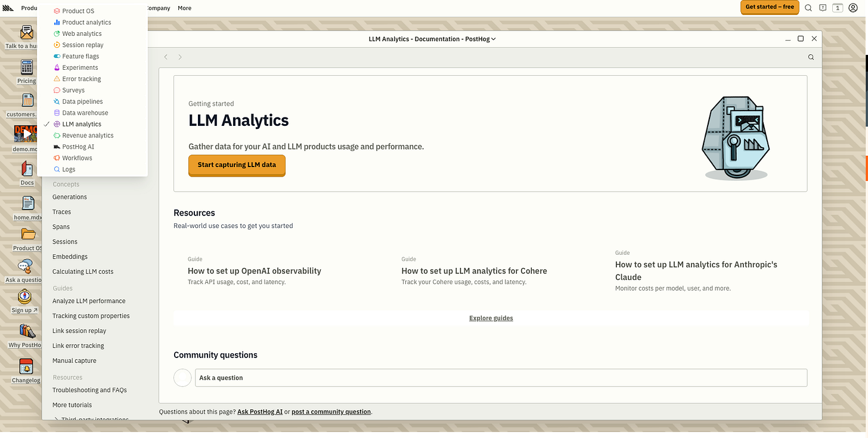Open Troubleshooting and FAQs in sidebar

click(89, 390)
